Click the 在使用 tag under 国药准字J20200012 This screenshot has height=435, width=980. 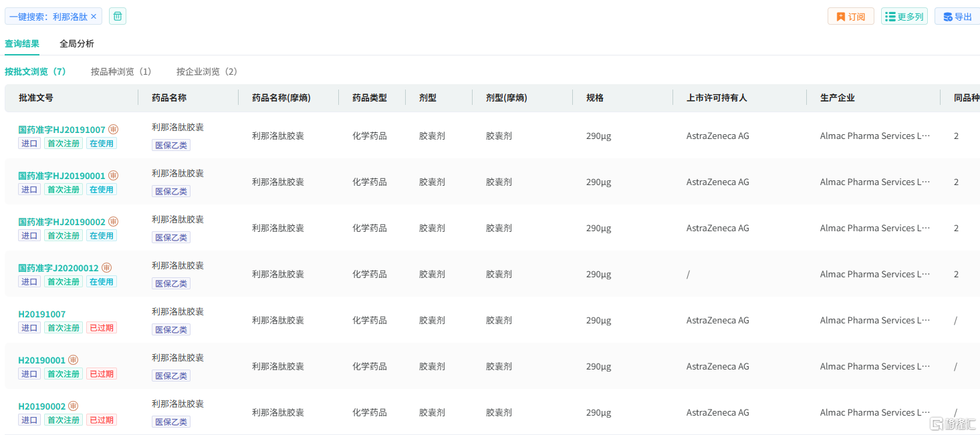(102, 282)
